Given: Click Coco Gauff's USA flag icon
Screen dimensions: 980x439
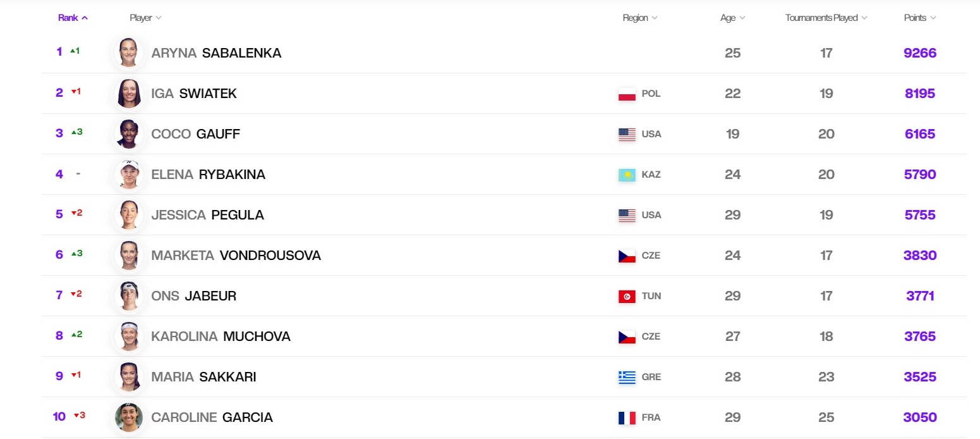Looking at the screenshot, I should click(x=626, y=135).
